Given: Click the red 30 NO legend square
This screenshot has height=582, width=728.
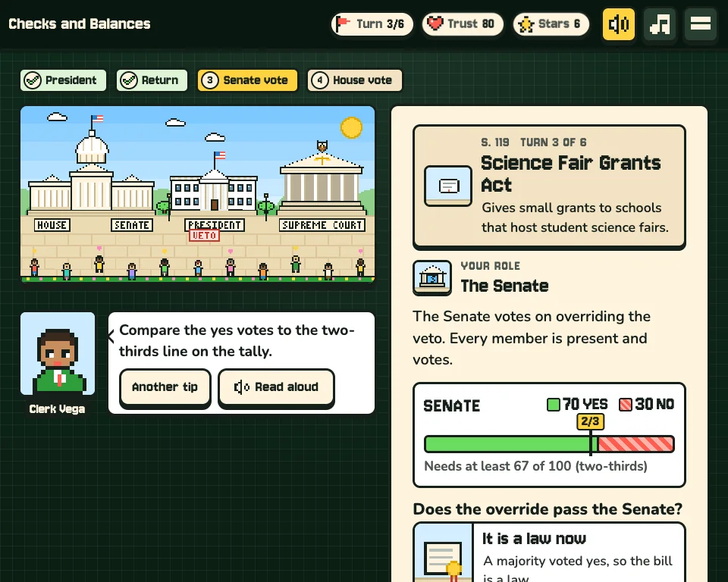Looking at the screenshot, I should (x=626, y=405).
